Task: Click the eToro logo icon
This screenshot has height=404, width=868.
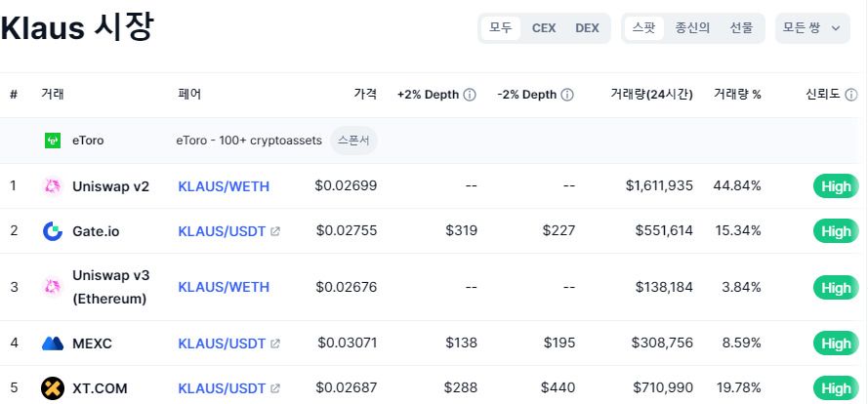Action: [x=53, y=141]
